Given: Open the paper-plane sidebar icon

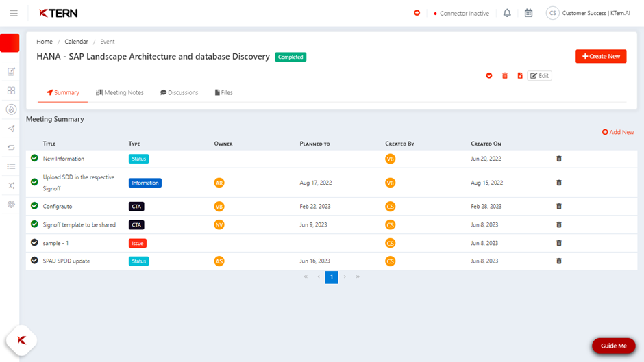Looking at the screenshot, I should (x=11, y=129).
